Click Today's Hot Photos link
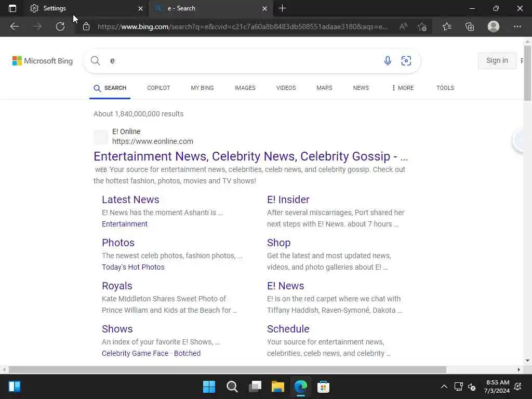Viewport: 532px width, 399px height. pyautogui.click(x=133, y=267)
